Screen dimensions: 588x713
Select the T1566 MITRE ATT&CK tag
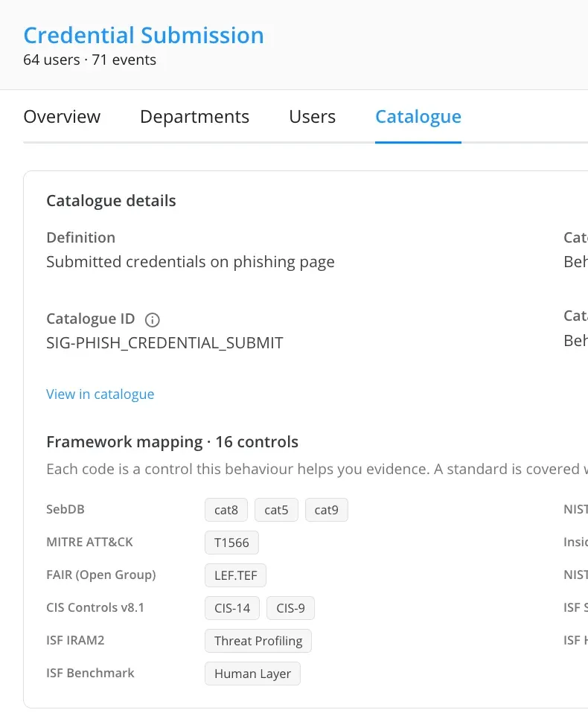tap(231, 543)
